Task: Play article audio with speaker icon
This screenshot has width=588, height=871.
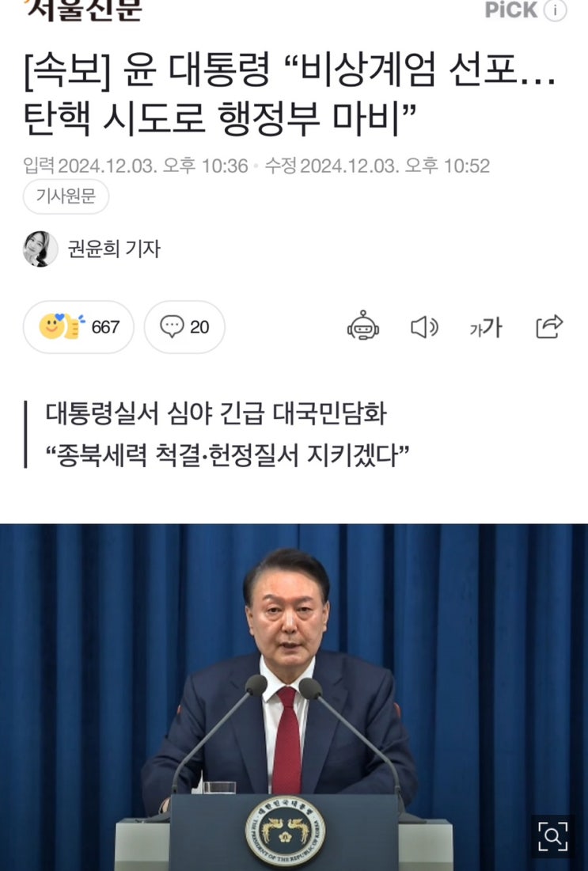Action: tap(425, 326)
